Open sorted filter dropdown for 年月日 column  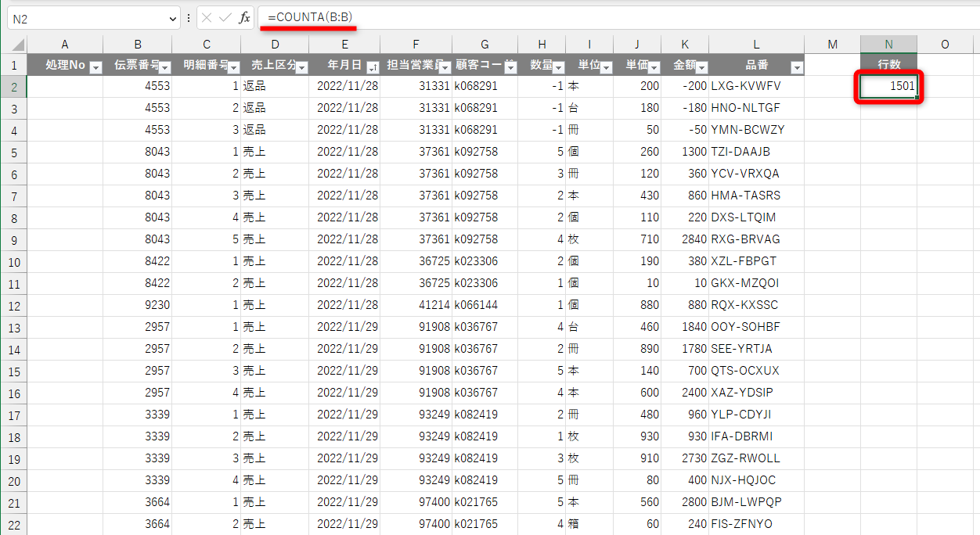point(373,67)
